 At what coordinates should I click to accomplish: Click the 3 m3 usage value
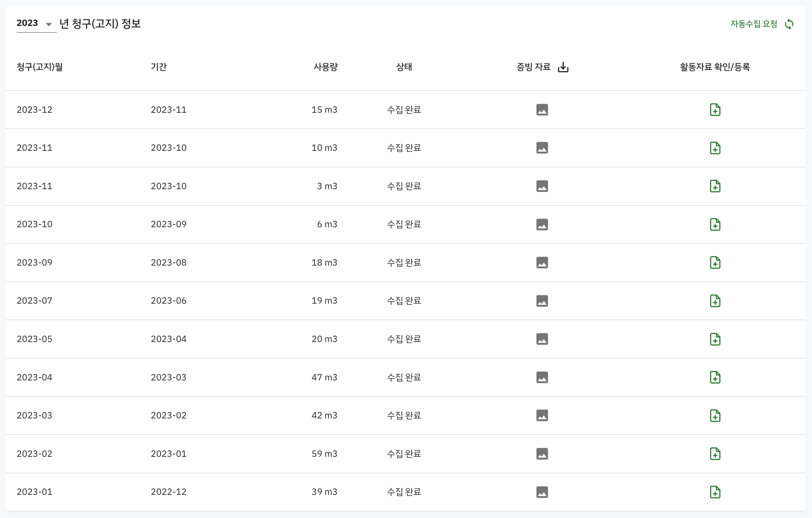coord(327,186)
